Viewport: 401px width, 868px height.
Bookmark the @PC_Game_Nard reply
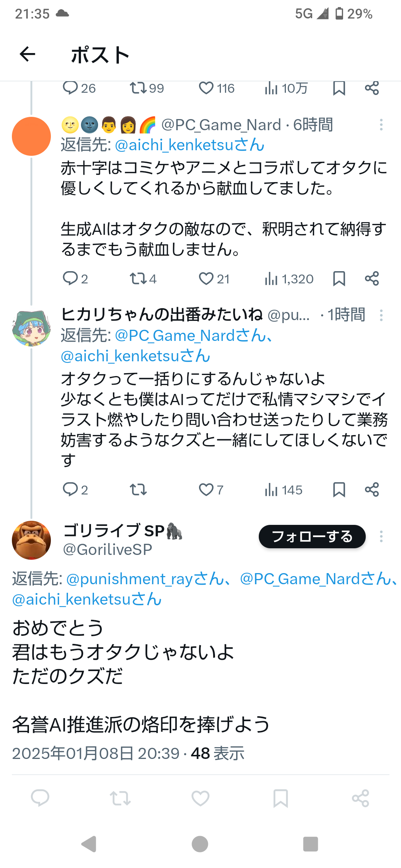[339, 279]
